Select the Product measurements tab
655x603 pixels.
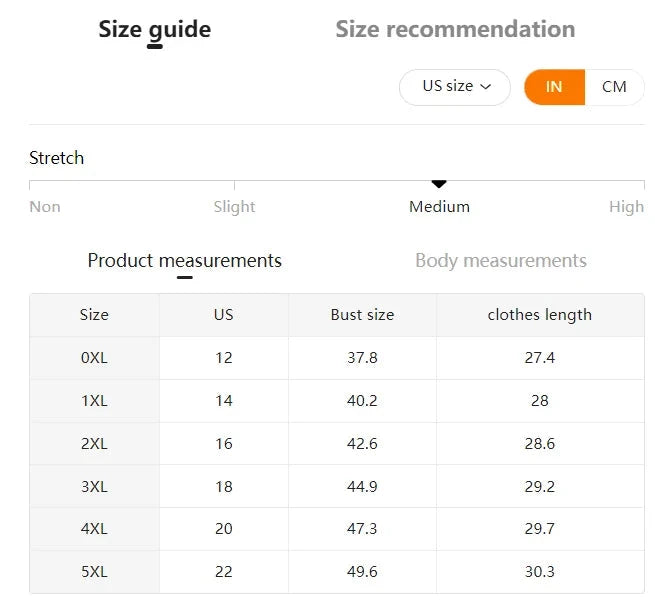click(x=184, y=261)
